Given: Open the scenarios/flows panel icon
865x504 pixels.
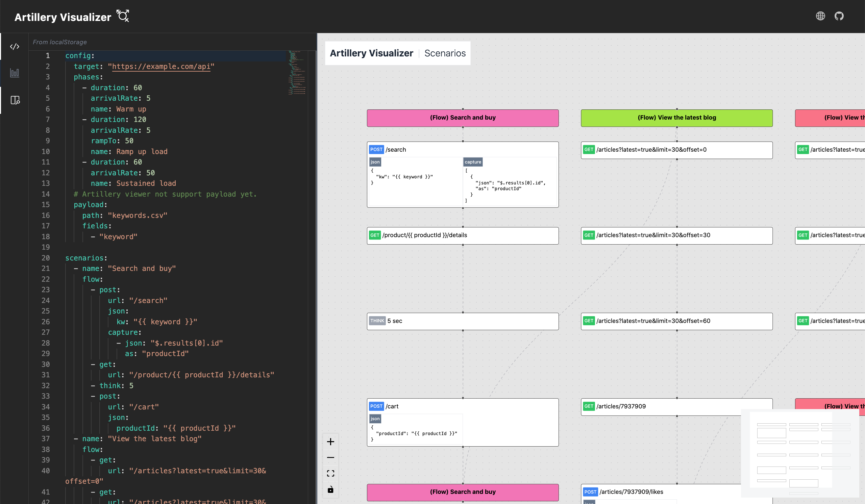Looking at the screenshot, I should pos(15,100).
